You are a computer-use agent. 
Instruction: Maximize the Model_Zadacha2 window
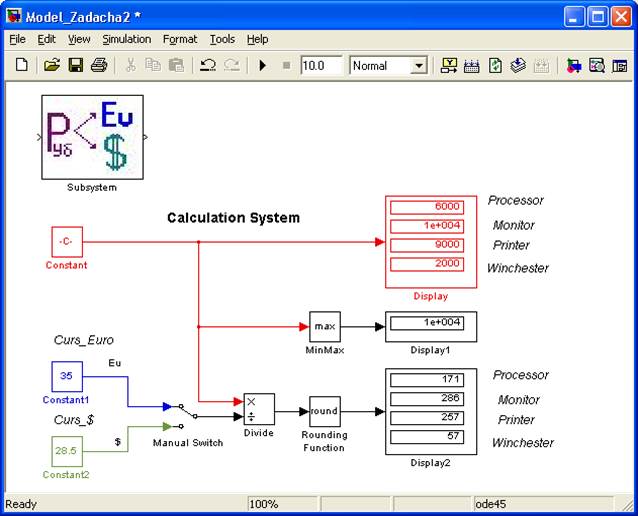pos(598,17)
